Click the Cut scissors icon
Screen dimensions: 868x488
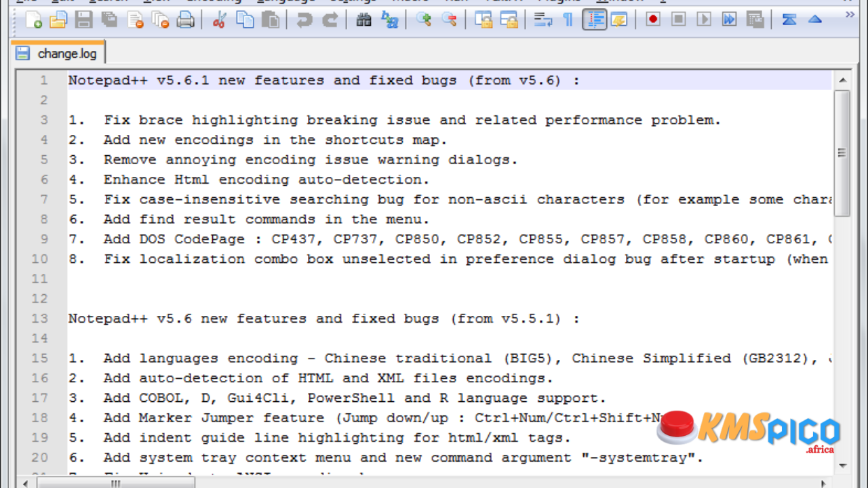[x=219, y=20]
